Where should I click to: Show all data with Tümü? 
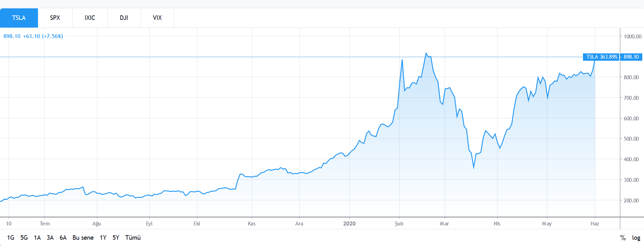point(133,238)
